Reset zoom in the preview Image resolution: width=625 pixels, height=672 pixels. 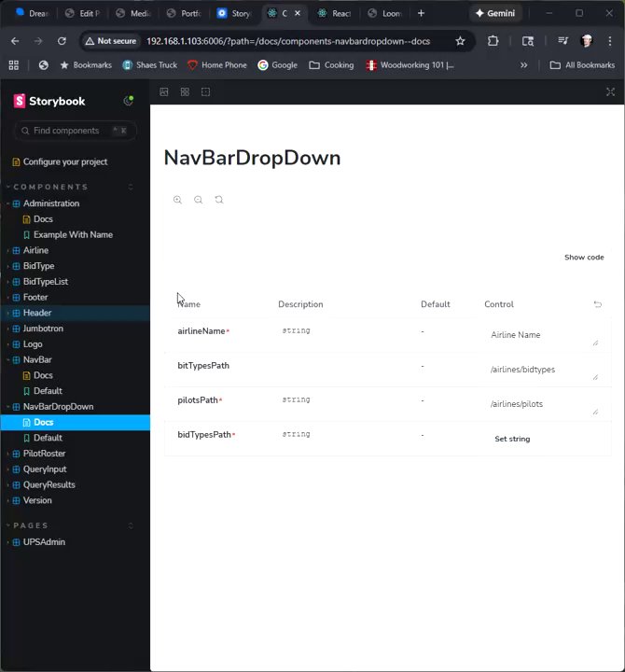click(x=219, y=200)
